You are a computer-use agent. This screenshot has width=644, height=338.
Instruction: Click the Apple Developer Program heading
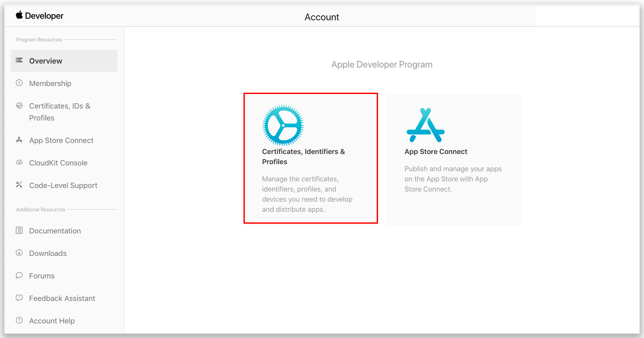(382, 64)
